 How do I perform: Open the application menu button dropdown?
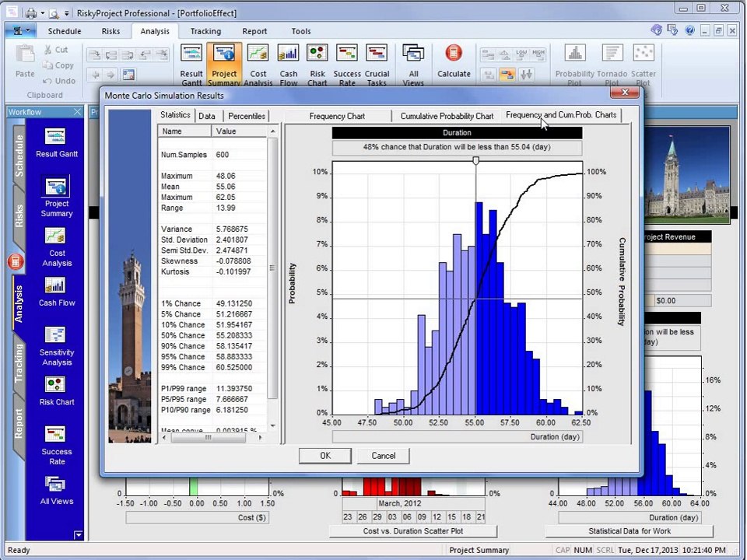[22, 31]
